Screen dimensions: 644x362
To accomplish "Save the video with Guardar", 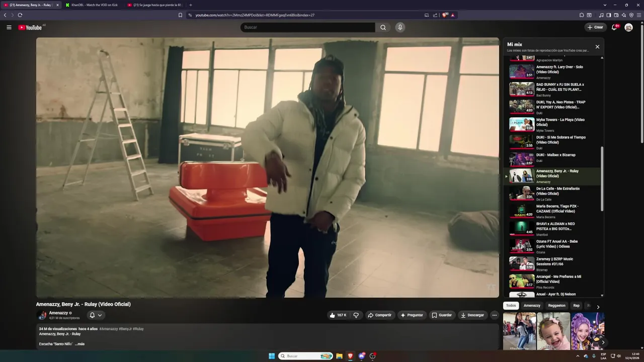I will click(x=442, y=315).
